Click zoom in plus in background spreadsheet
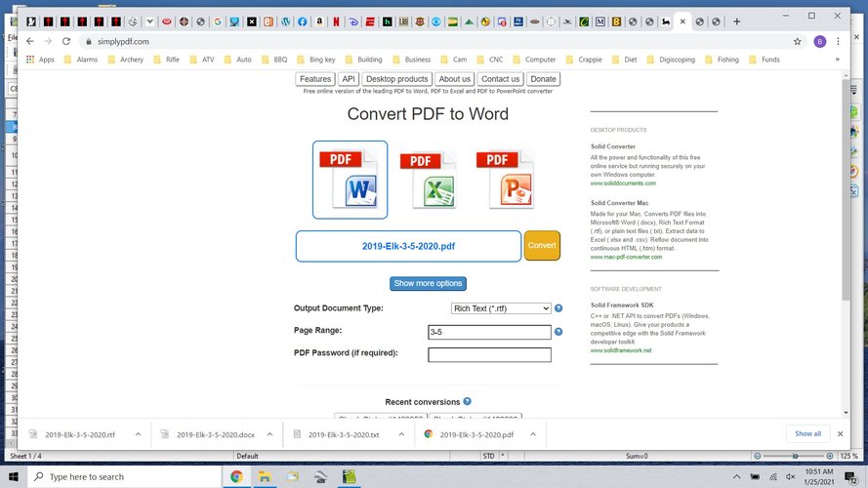Screen dimensions: 868x488 (830, 456)
